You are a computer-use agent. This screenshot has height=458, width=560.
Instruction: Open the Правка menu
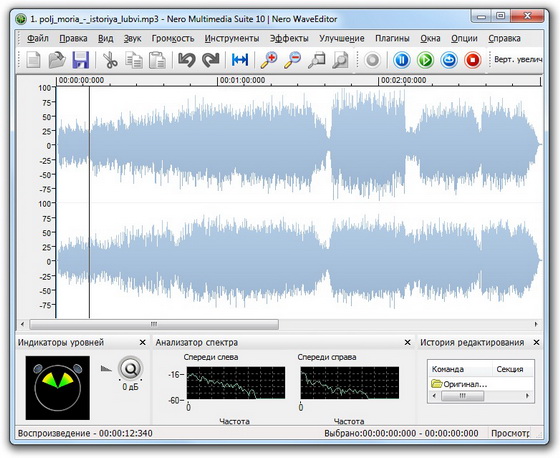point(73,38)
